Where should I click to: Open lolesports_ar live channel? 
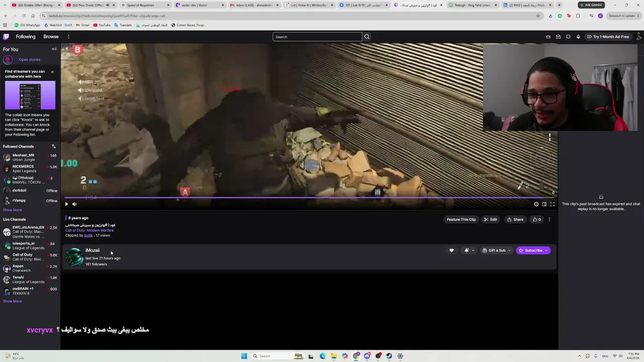(x=30, y=246)
